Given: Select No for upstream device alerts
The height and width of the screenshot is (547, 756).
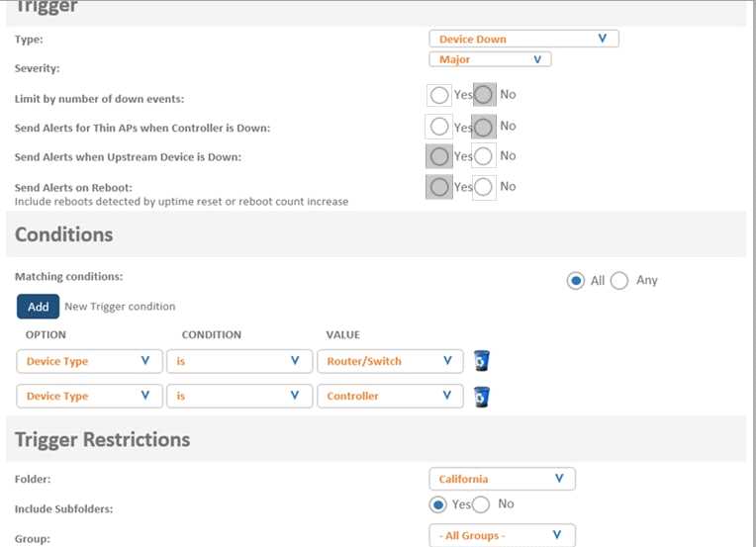Looking at the screenshot, I should [x=484, y=156].
